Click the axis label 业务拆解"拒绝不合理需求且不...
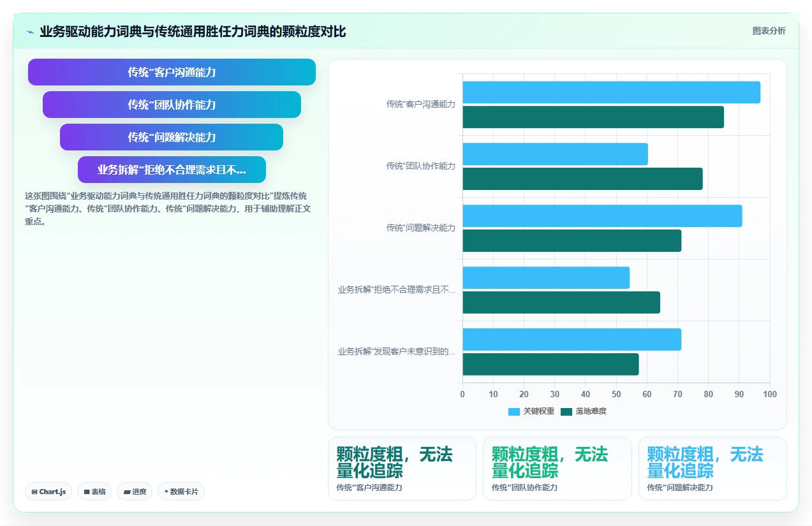Screen dimensions: 812x526 397,289
